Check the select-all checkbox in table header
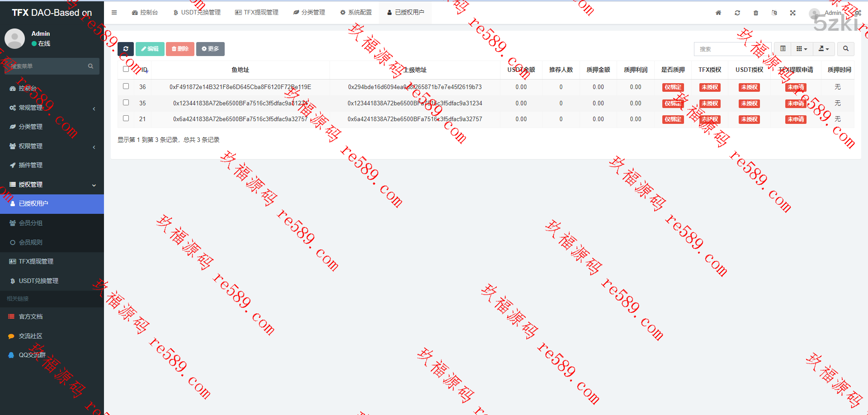The height and width of the screenshot is (415, 868). [x=126, y=69]
